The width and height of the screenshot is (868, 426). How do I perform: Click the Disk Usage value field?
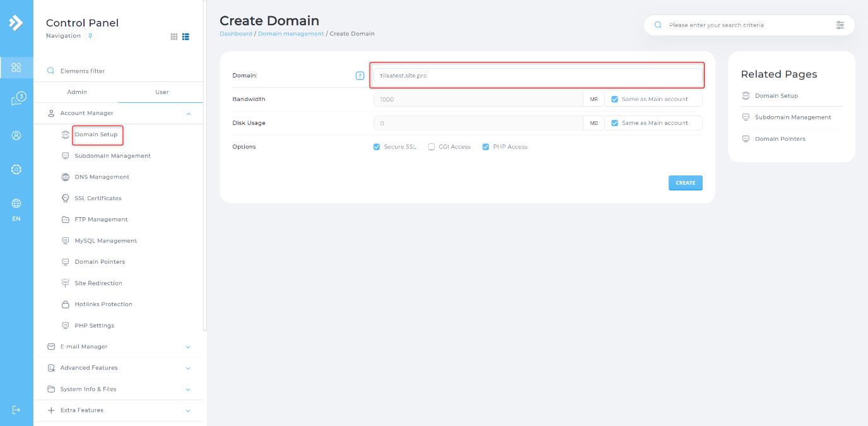[478, 123]
